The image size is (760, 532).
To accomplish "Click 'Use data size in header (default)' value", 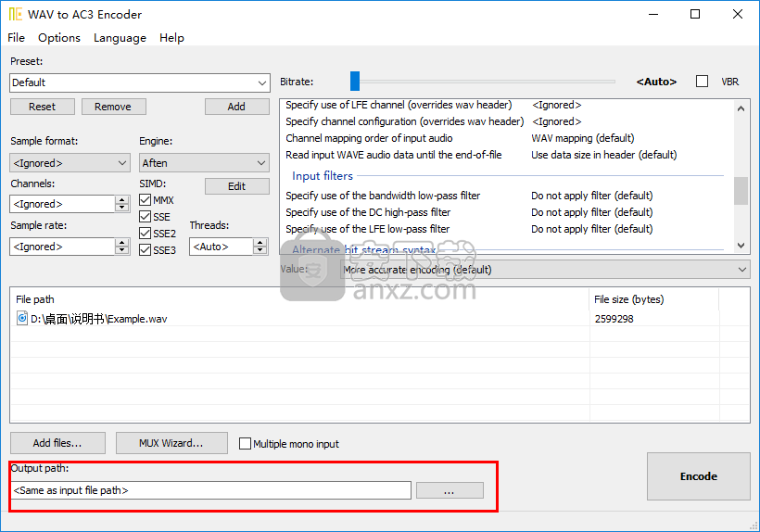I will [x=604, y=155].
